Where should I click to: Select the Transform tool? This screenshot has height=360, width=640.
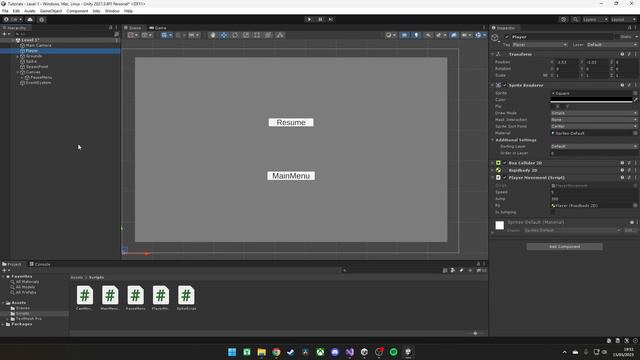(268, 35)
